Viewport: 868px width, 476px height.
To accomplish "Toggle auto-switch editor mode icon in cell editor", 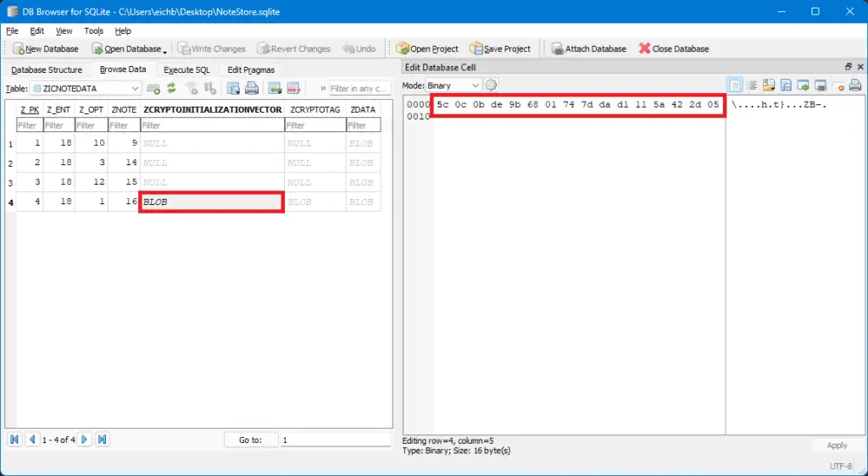I will pyautogui.click(x=735, y=86).
